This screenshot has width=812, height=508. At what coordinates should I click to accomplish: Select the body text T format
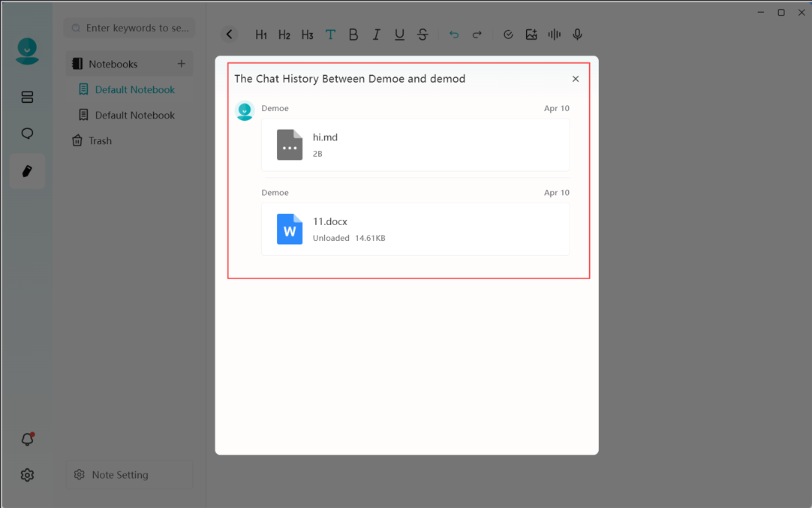pyautogui.click(x=330, y=35)
